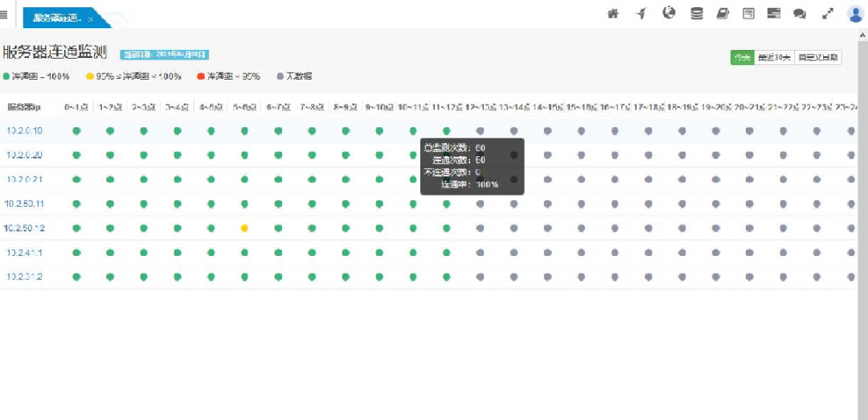The height and width of the screenshot is (420, 868).
Task: Open server 10.2.0.10 link
Action: click(x=24, y=131)
